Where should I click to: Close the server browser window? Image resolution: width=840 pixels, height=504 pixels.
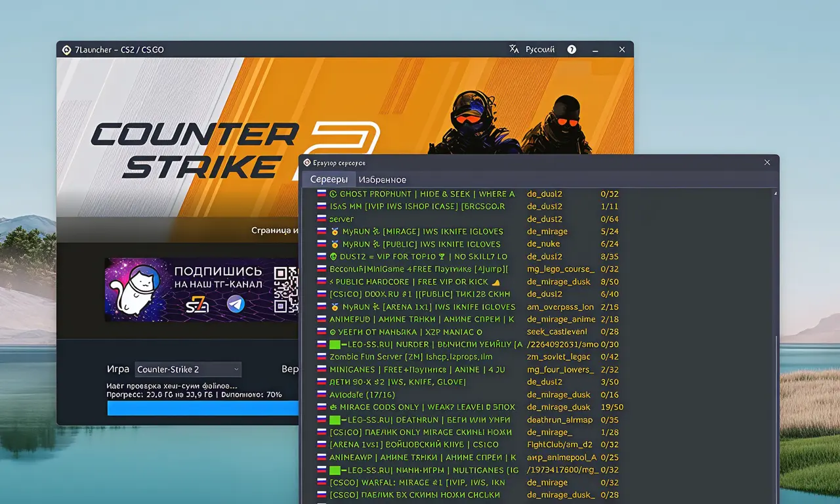click(767, 162)
